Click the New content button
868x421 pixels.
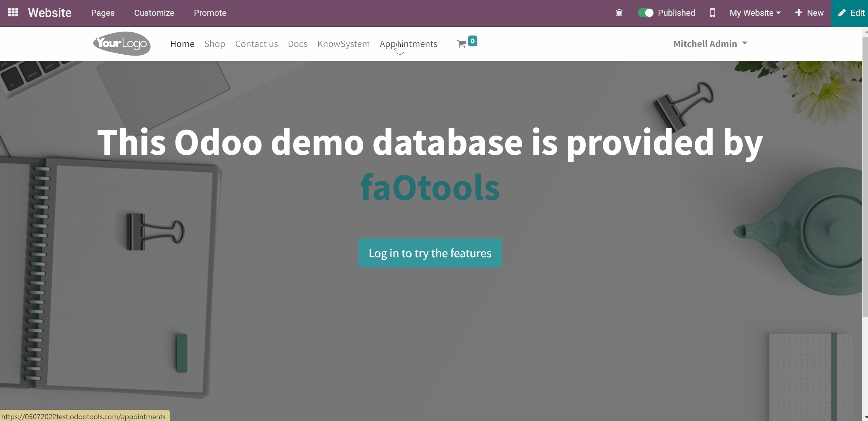(809, 13)
